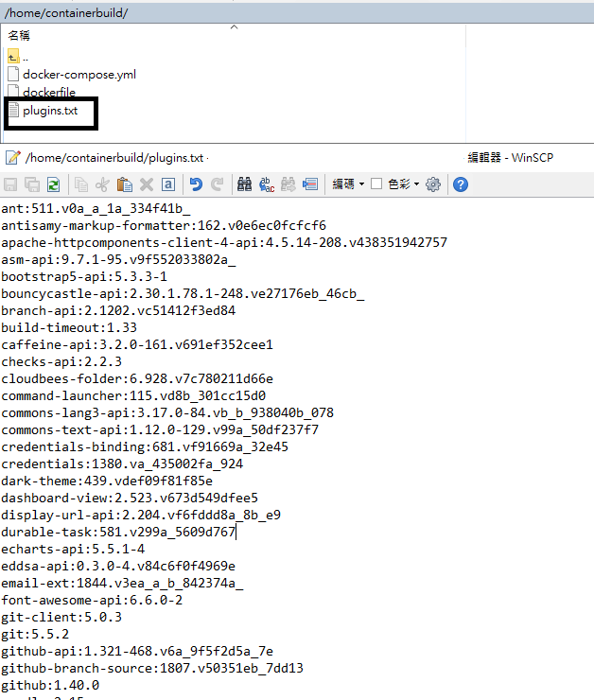Viewport: 594px width, 700px height.
Task: Click the Copy icon in editor toolbar
Action: (x=80, y=184)
